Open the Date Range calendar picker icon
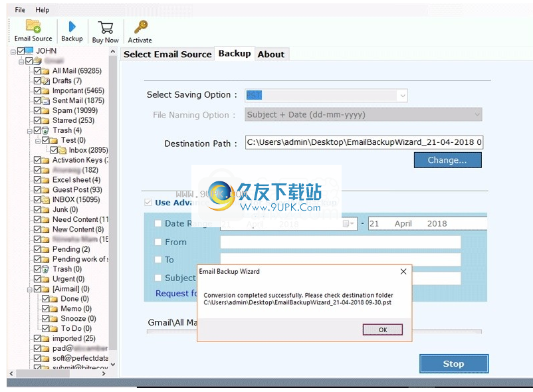The image size is (533, 392). coord(348,223)
